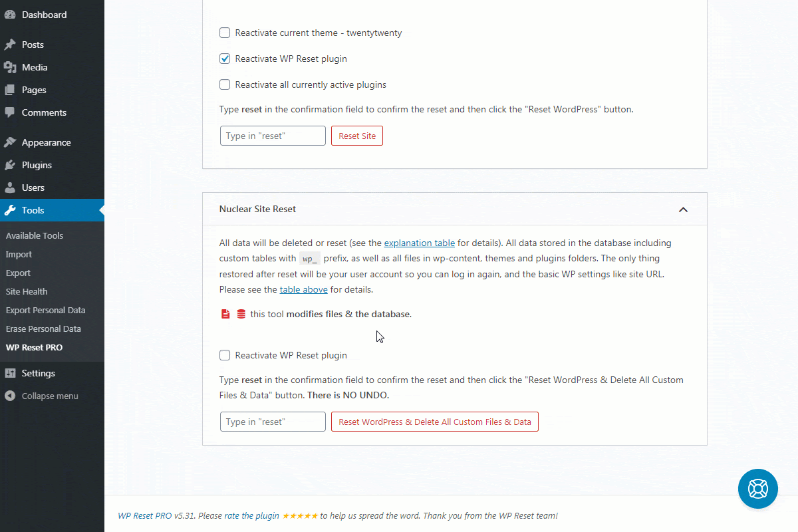This screenshot has height=532, width=798.
Task: Click the Settings sliders icon
Action: pos(10,373)
